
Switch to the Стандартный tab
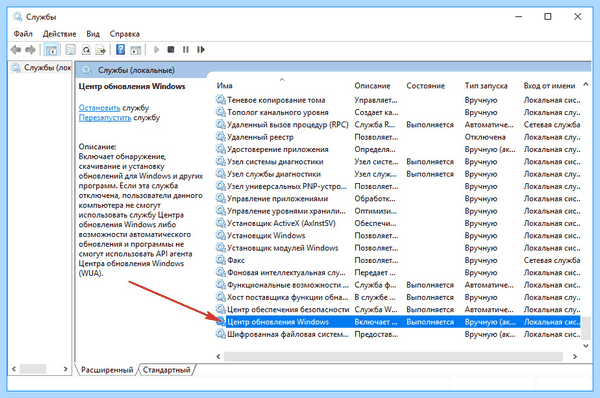[x=166, y=370]
